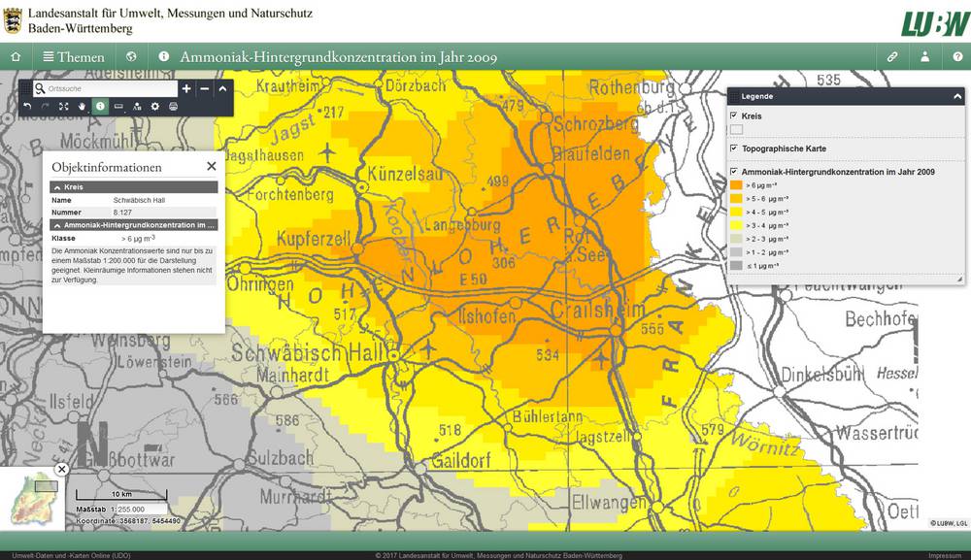The height and width of the screenshot is (560, 971).
Task: Open the Themen menu
Action: [x=73, y=56]
